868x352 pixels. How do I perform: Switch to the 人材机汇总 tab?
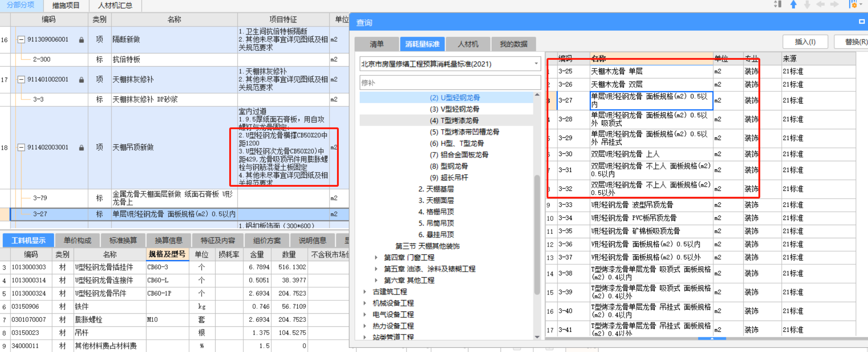[115, 5]
